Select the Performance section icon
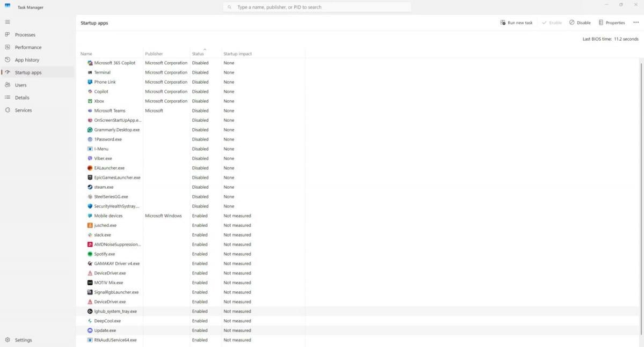Viewport: 644px width, 347px height. (x=8, y=47)
